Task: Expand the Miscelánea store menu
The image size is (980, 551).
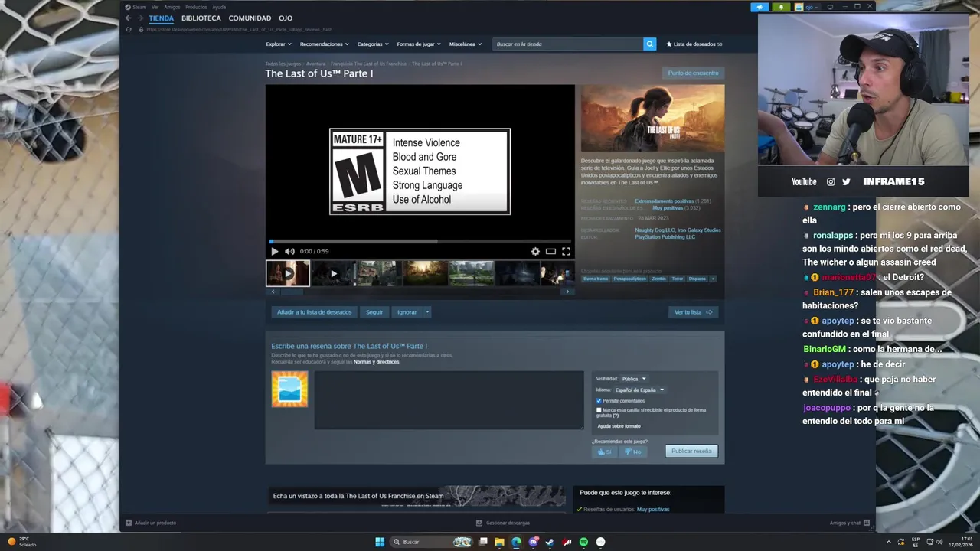Action: 465,44
